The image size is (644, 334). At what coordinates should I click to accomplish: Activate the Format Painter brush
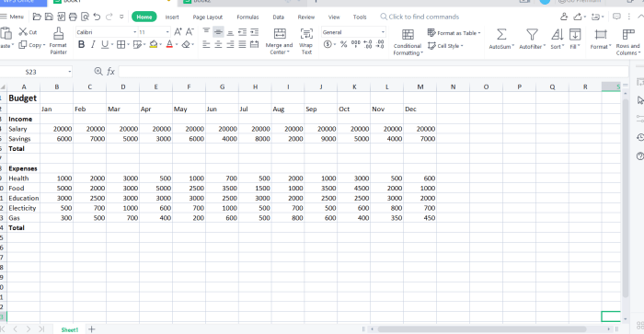click(58, 41)
